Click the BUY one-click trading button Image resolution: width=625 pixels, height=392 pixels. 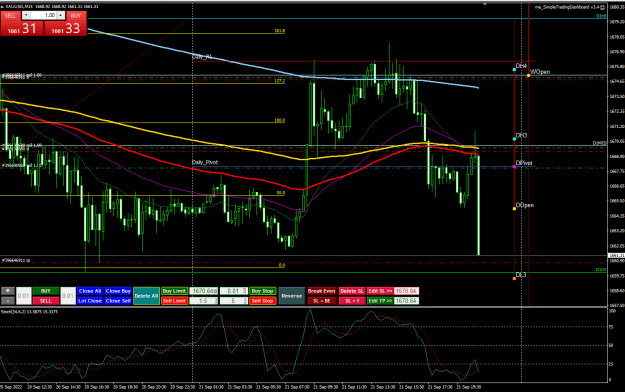tap(76, 16)
